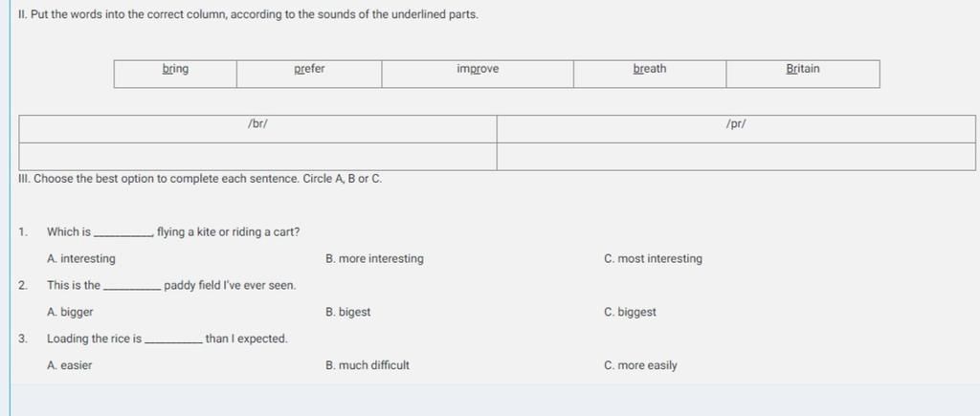This screenshot has height=416, width=980.
Task: Choose option B. more interesting
Action: click(374, 258)
